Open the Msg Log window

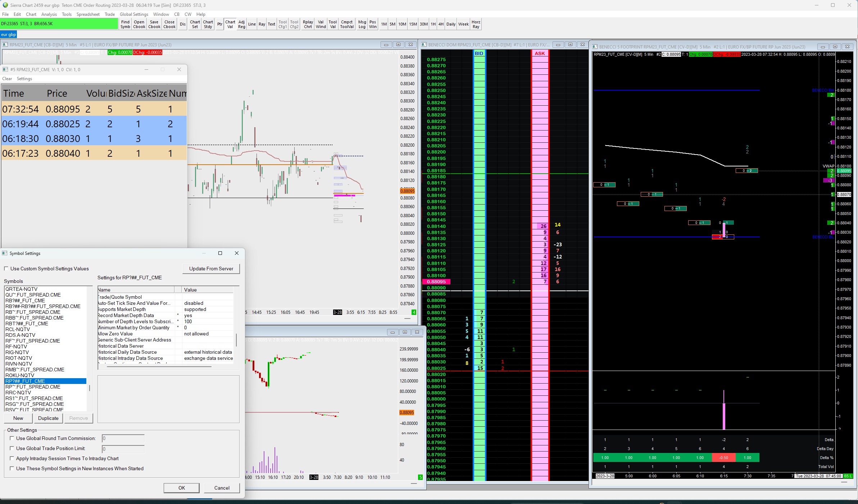coord(362,24)
